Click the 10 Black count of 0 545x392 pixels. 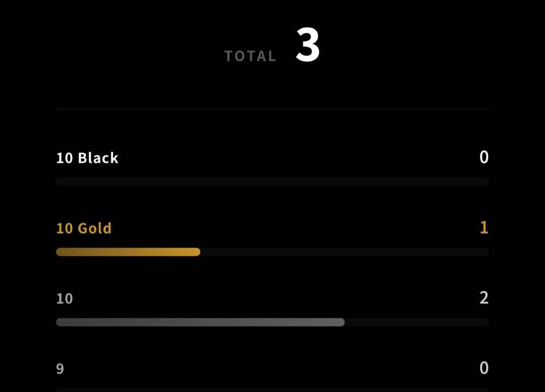pos(484,157)
